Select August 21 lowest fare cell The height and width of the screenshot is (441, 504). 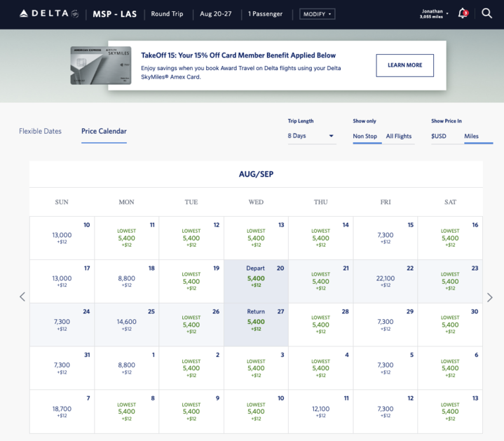321,281
